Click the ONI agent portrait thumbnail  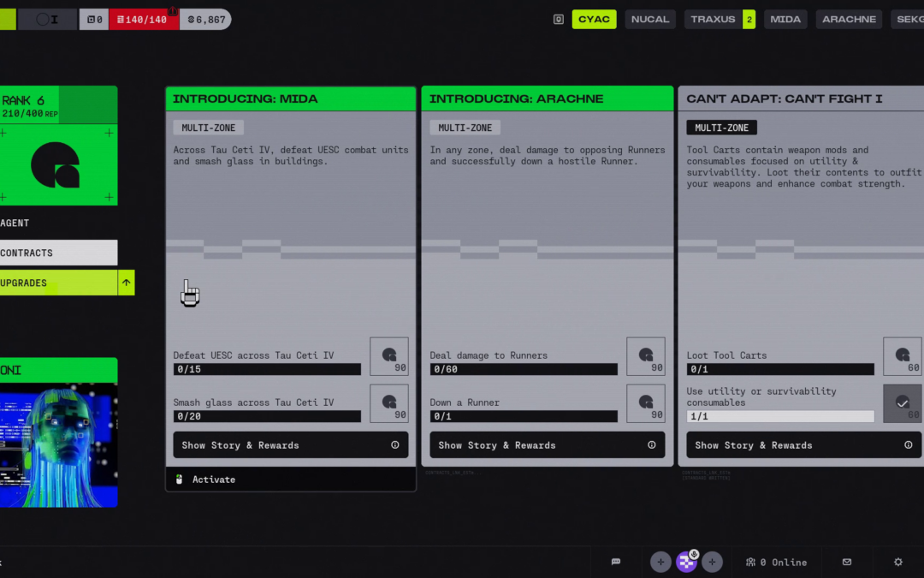58,444
